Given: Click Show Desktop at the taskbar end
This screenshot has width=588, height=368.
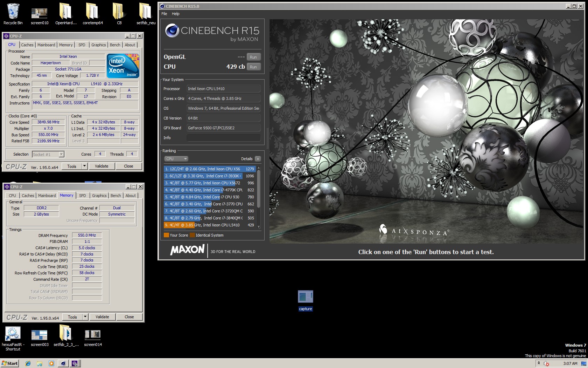Looking at the screenshot, I should click(583, 363).
